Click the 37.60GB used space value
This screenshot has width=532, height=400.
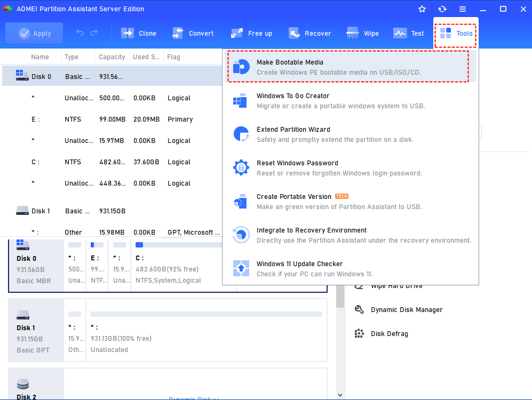tap(146, 162)
